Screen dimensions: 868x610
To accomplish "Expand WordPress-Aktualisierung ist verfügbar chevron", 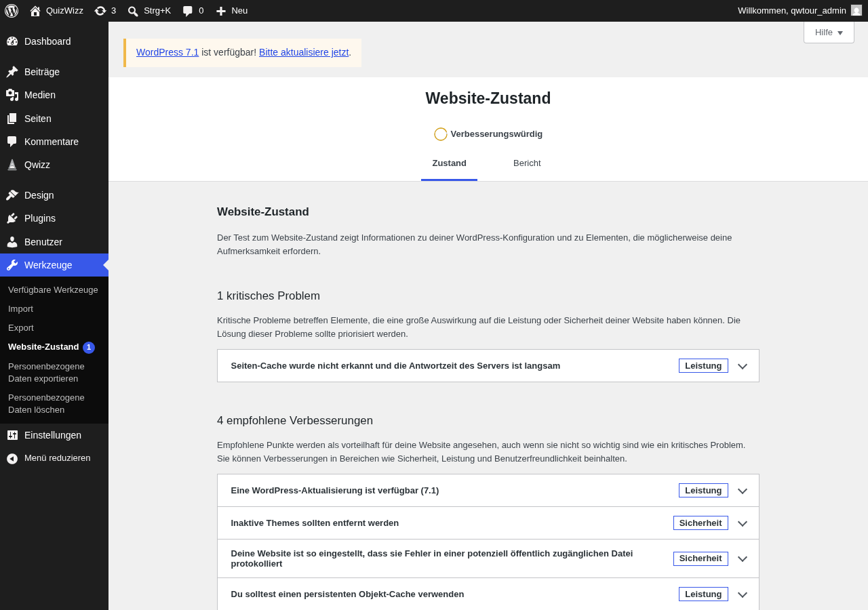I will point(743,491).
